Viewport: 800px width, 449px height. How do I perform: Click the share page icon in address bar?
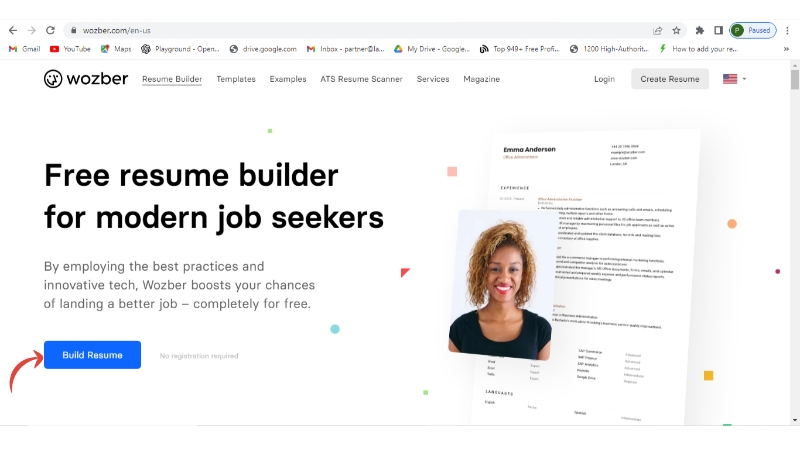click(658, 31)
